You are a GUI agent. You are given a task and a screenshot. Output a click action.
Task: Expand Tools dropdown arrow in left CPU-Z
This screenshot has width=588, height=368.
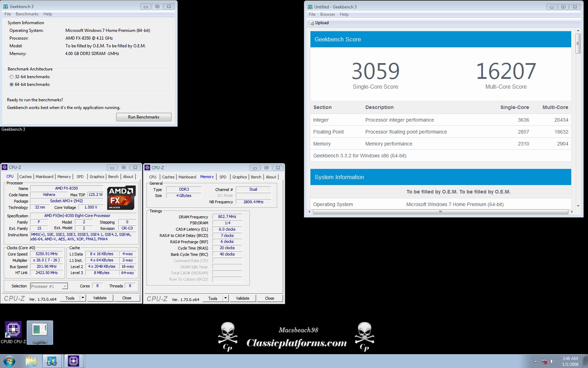[83, 298]
